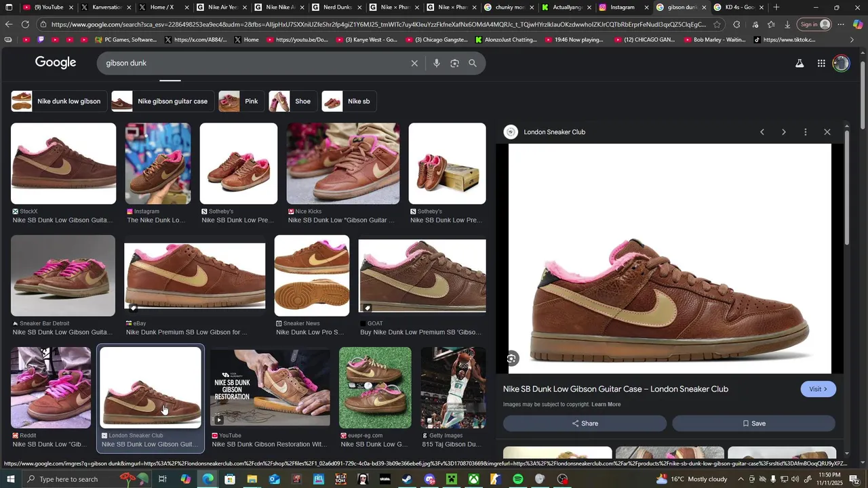The image size is (868, 488).
Task: Switch to the Instagram tab
Action: pyautogui.click(x=622, y=7)
